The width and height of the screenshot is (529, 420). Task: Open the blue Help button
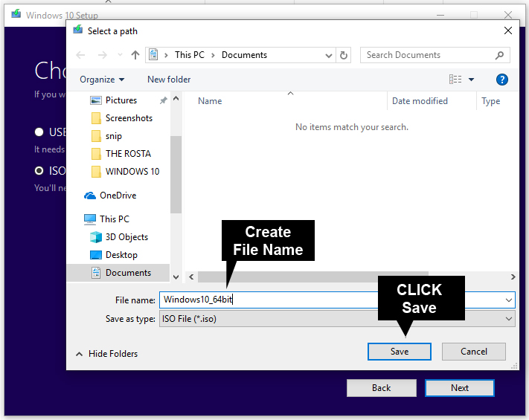[x=502, y=80]
